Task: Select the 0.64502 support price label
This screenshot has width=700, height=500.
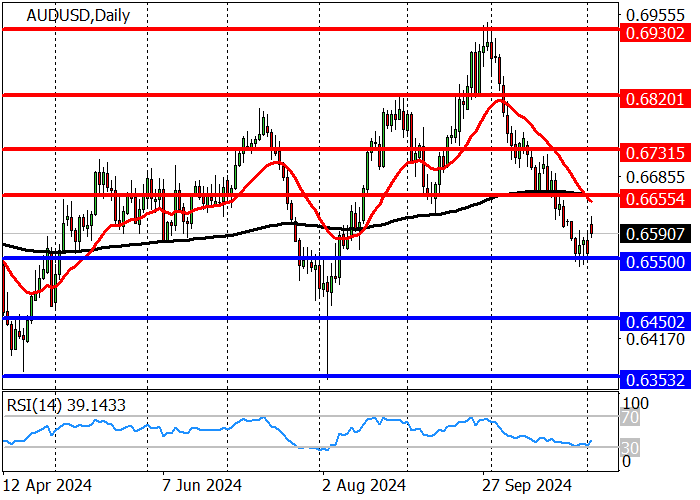Action: pyautogui.click(x=655, y=322)
